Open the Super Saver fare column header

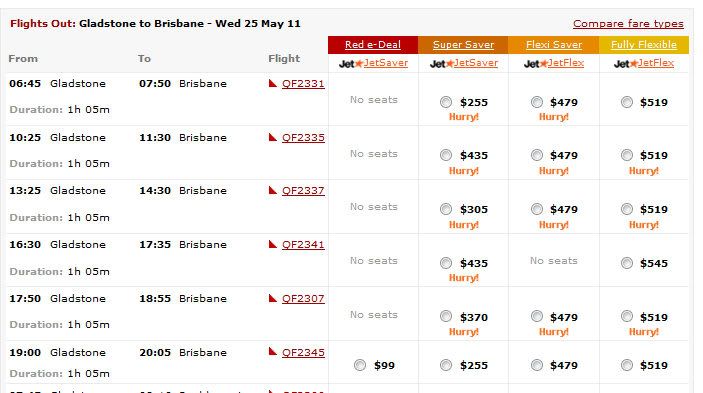pyautogui.click(x=463, y=45)
